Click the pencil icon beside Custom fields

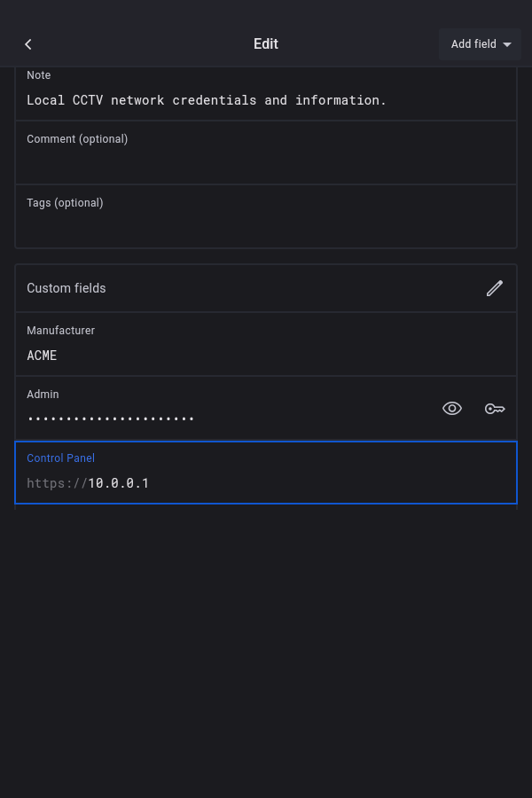[x=495, y=288]
